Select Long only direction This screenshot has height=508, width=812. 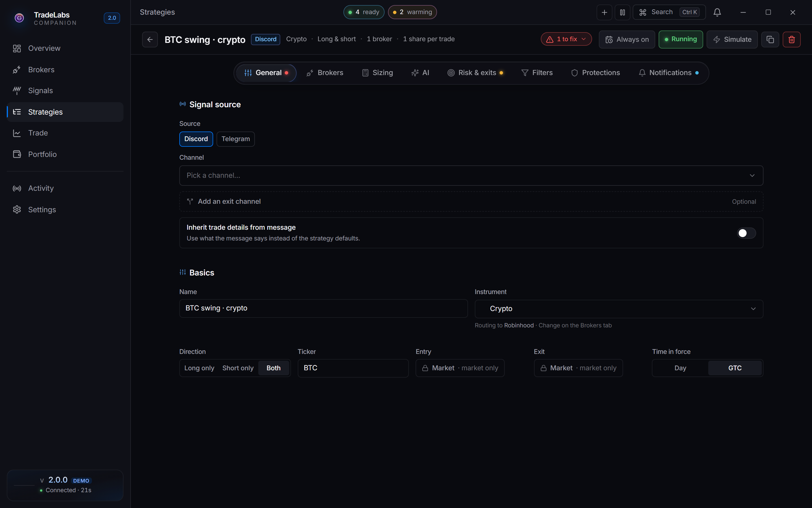coord(199,368)
